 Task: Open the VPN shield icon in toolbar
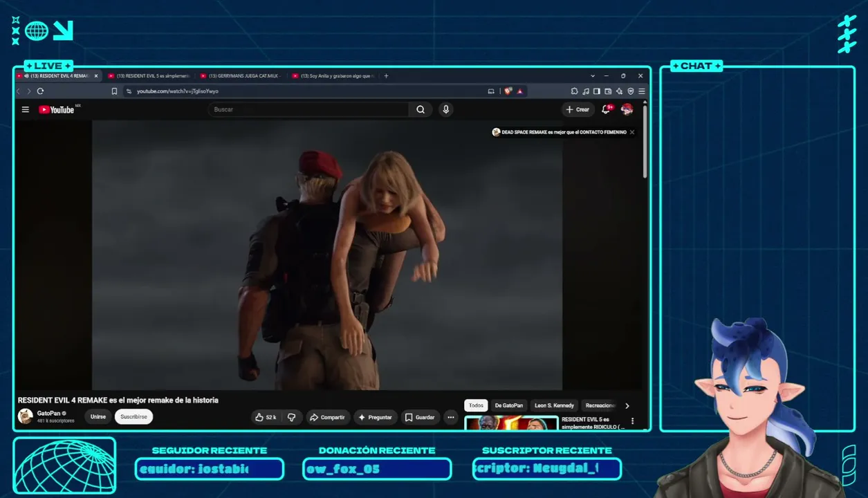click(631, 91)
